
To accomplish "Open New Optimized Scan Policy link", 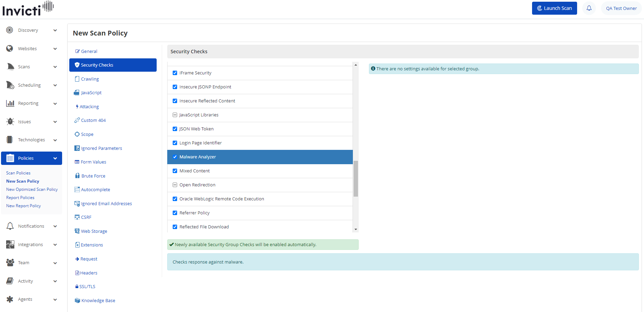I will click(x=32, y=189).
